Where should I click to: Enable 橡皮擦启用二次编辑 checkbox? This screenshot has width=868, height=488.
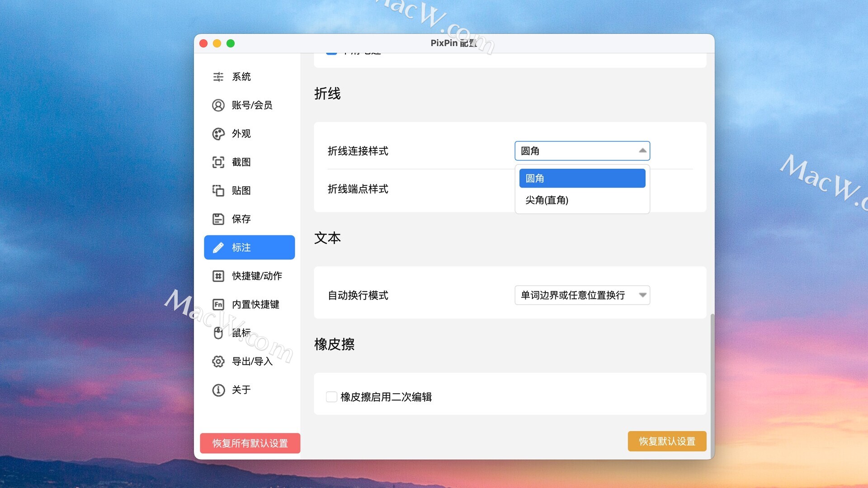331,397
